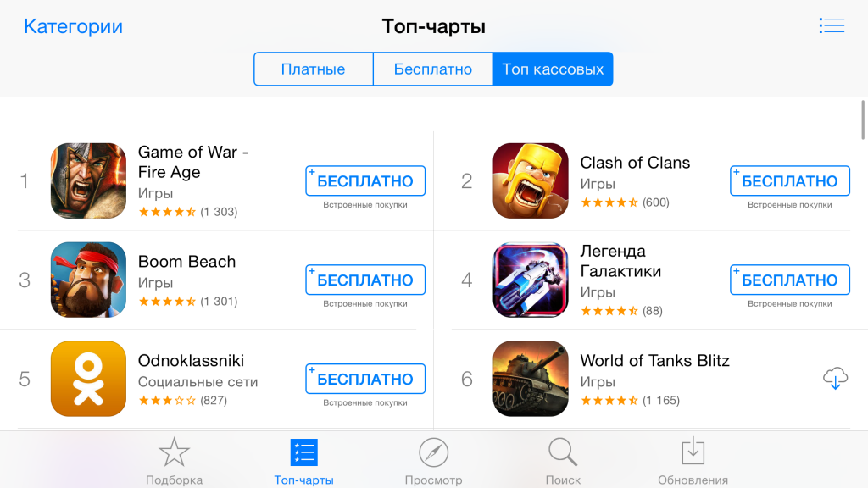Open the Обновления tab
Viewport: 868px width, 488px height.
tap(693, 461)
